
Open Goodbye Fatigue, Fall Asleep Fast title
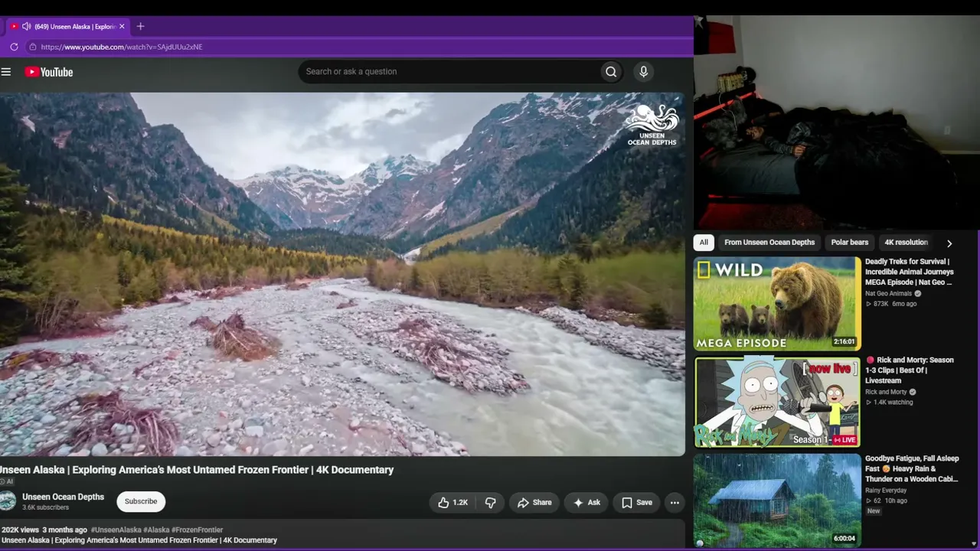[x=912, y=469]
